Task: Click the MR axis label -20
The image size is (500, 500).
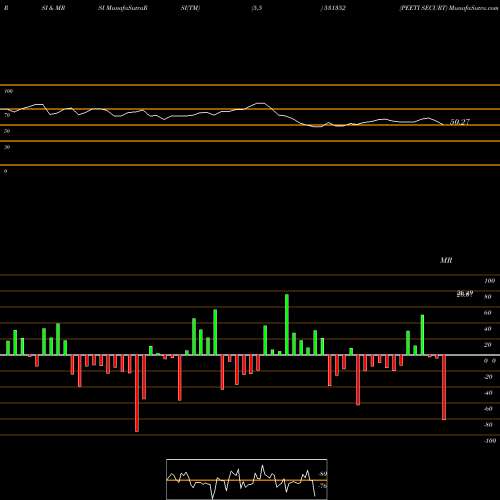Action: (488, 377)
